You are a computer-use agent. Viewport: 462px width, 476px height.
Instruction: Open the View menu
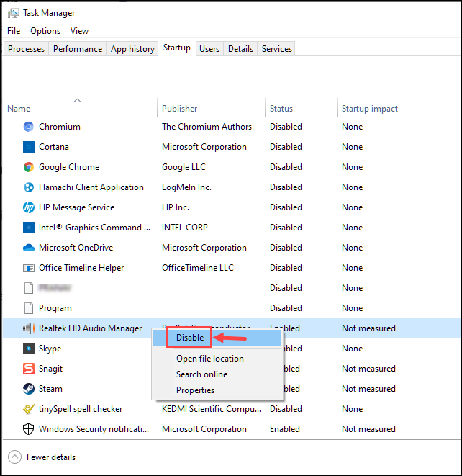tap(79, 31)
